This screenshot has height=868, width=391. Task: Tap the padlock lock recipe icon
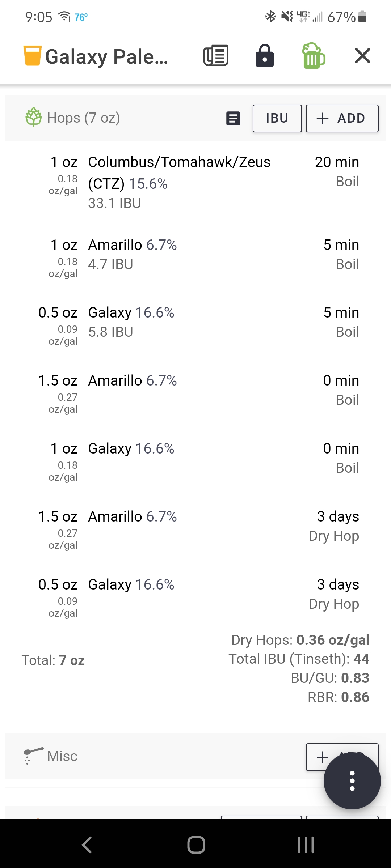(x=265, y=56)
